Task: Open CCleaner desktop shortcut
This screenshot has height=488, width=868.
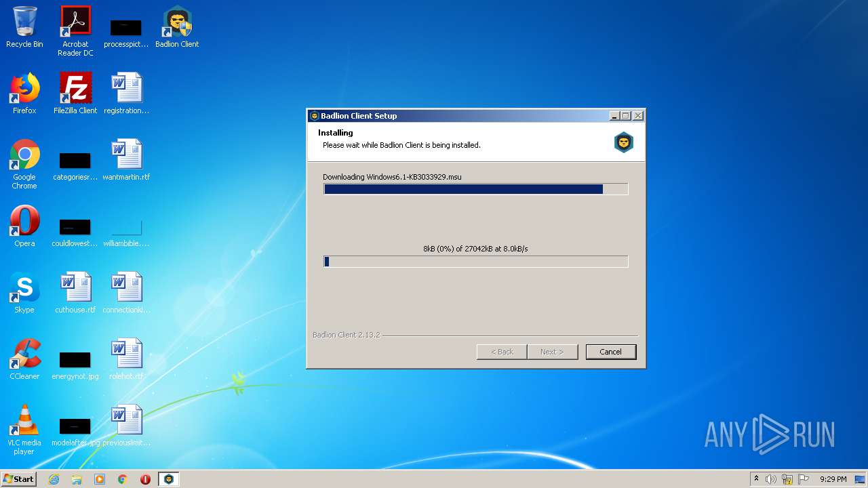Action: [24, 359]
